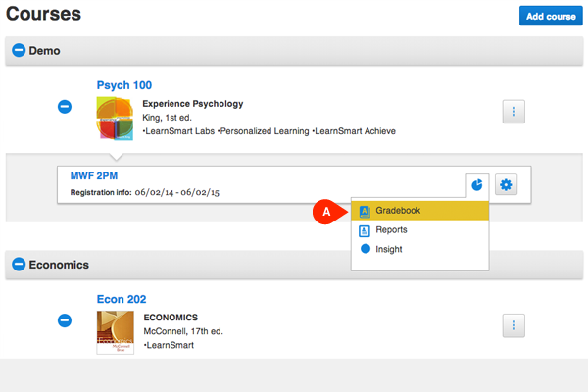Click the Add course button
This screenshot has height=392, width=588.
(x=549, y=17)
